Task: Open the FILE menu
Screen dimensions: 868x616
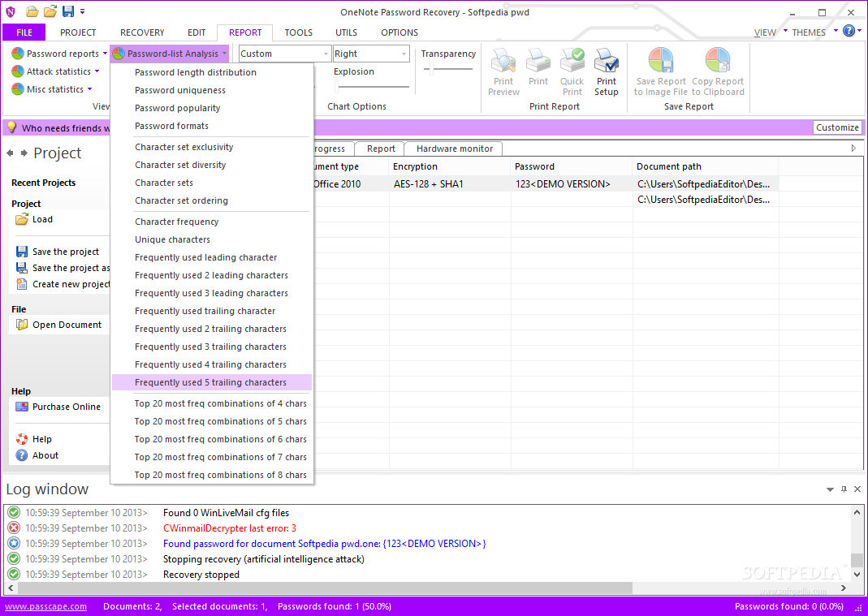Action: pyautogui.click(x=24, y=32)
